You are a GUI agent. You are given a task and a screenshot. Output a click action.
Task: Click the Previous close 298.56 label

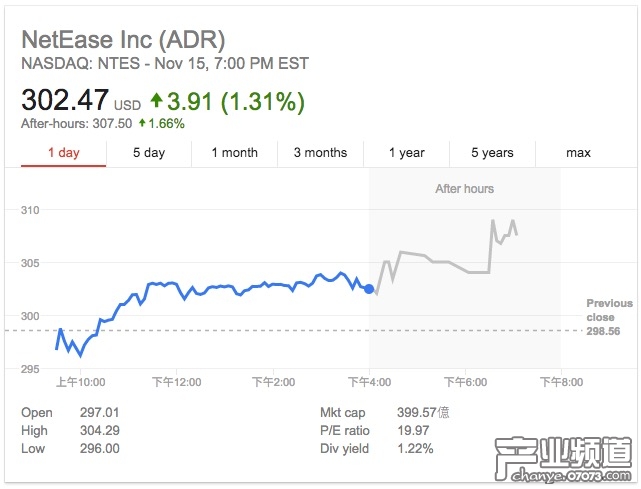click(609, 316)
